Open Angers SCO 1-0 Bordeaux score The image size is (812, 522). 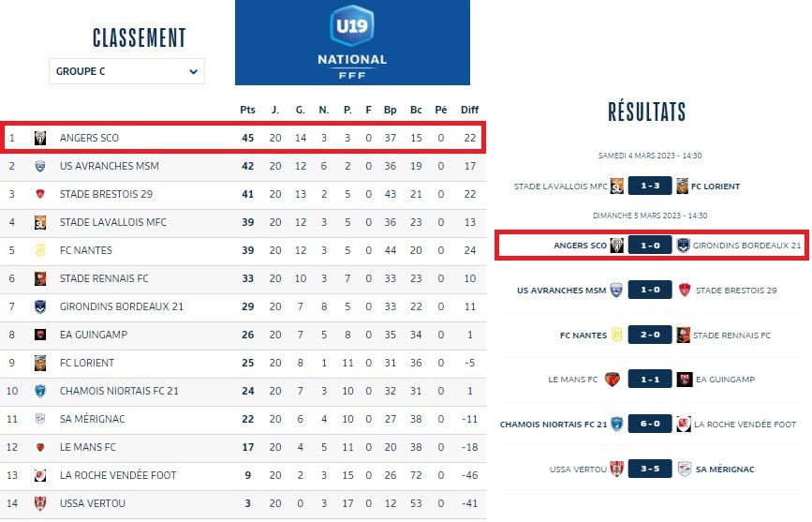point(650,246)
